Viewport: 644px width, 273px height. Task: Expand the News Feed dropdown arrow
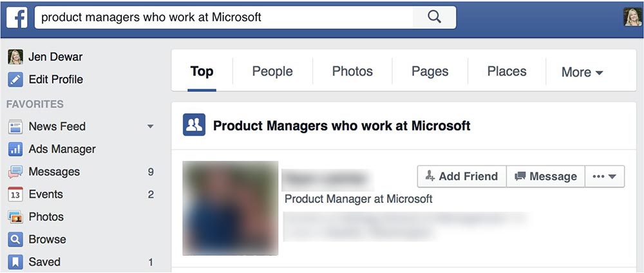tap(150, 126)
